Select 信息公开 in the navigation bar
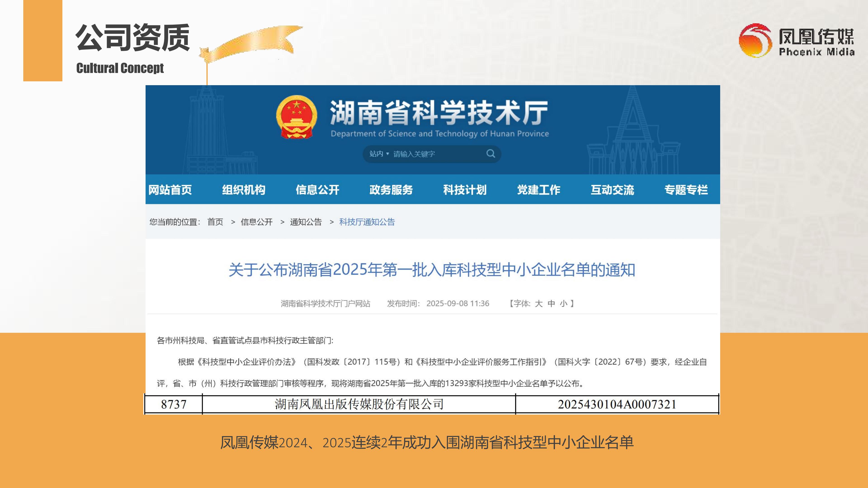 point(317,190)
